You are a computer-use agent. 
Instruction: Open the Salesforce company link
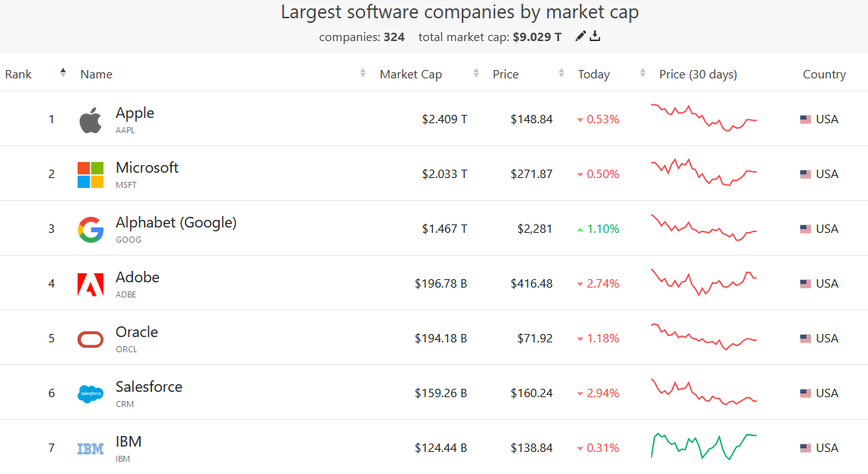tap(149, 387)
